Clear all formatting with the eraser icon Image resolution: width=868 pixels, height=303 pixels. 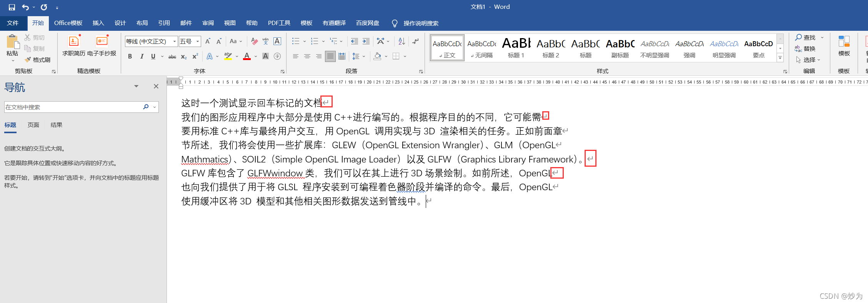coord(254,41)
